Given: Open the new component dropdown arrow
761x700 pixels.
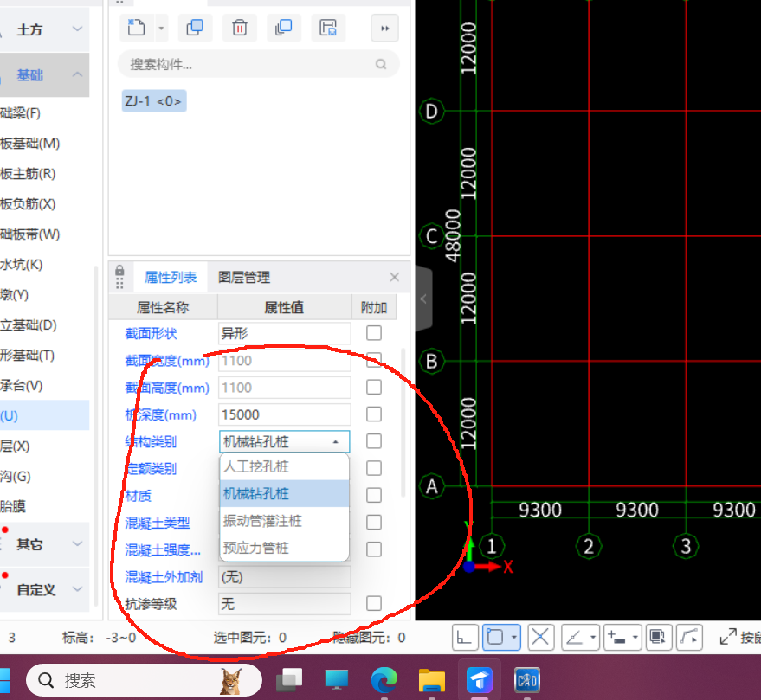Looking at the screenshot, I should (x=162, y=29).
